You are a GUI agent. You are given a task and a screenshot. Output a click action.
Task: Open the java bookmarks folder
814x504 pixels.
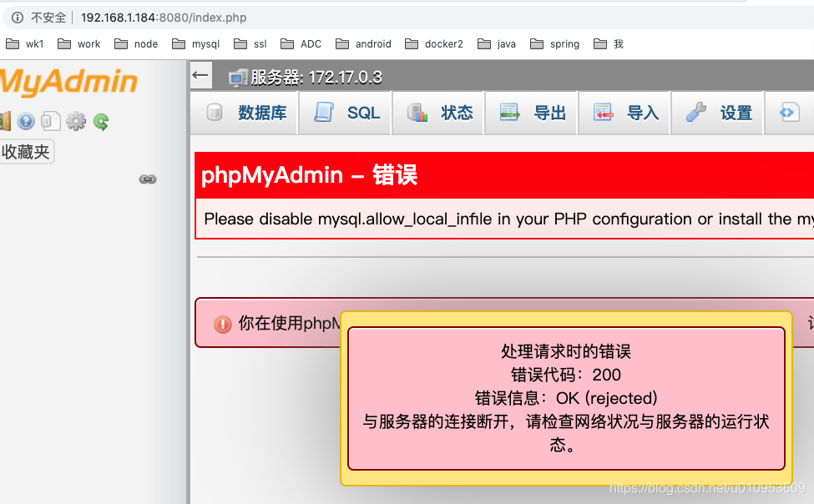point(497,44)
